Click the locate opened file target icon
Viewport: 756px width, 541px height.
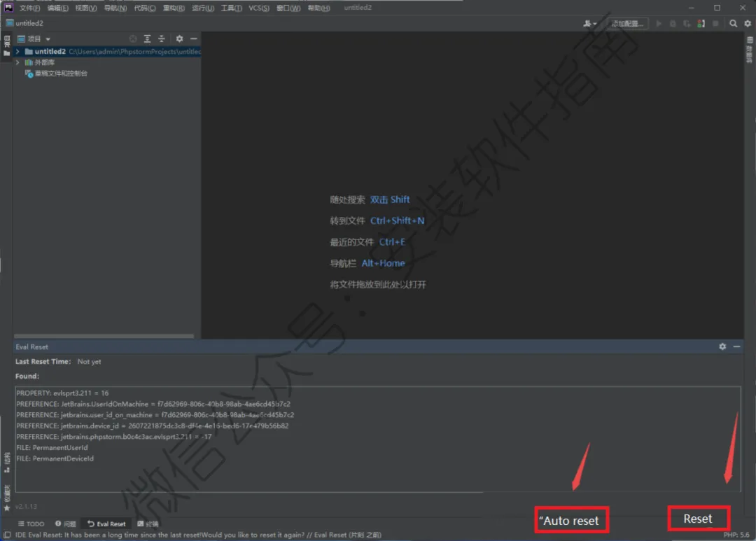(x=132, y=38)
